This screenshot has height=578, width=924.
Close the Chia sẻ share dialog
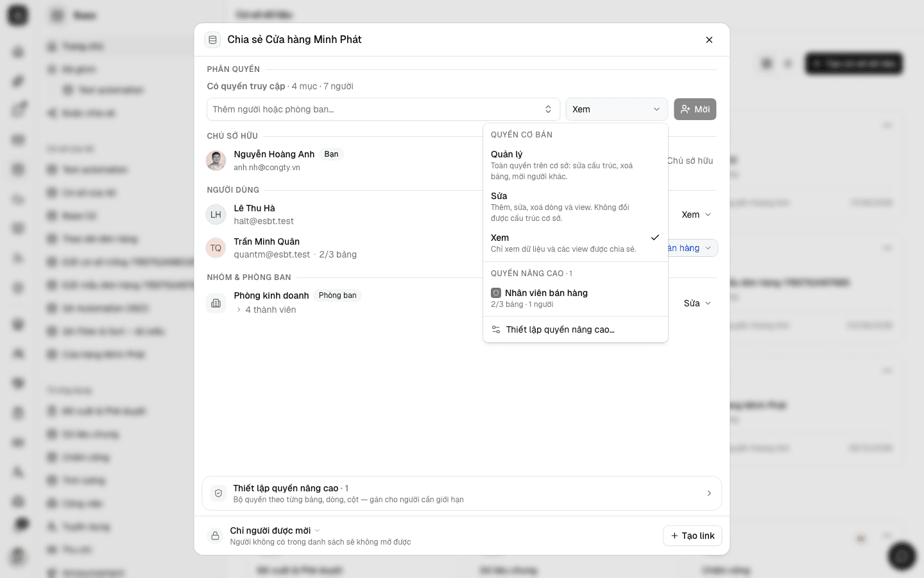[709, 40]
